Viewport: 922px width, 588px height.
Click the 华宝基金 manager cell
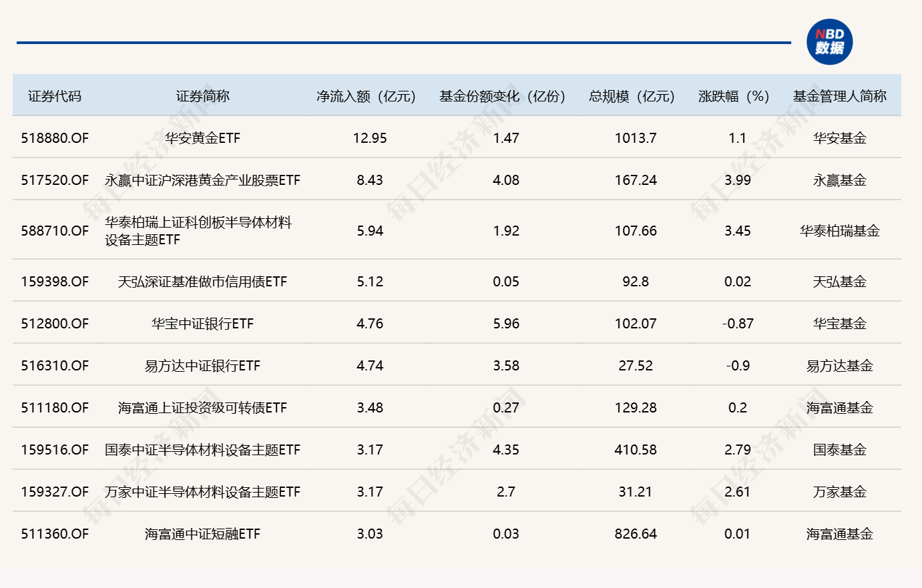click(x=840, y=324)
